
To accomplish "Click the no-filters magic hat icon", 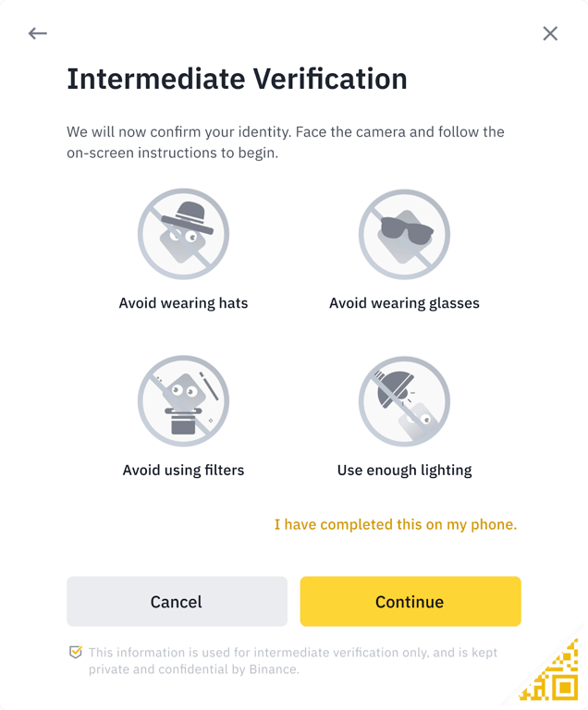I will (x=183, y=401).
